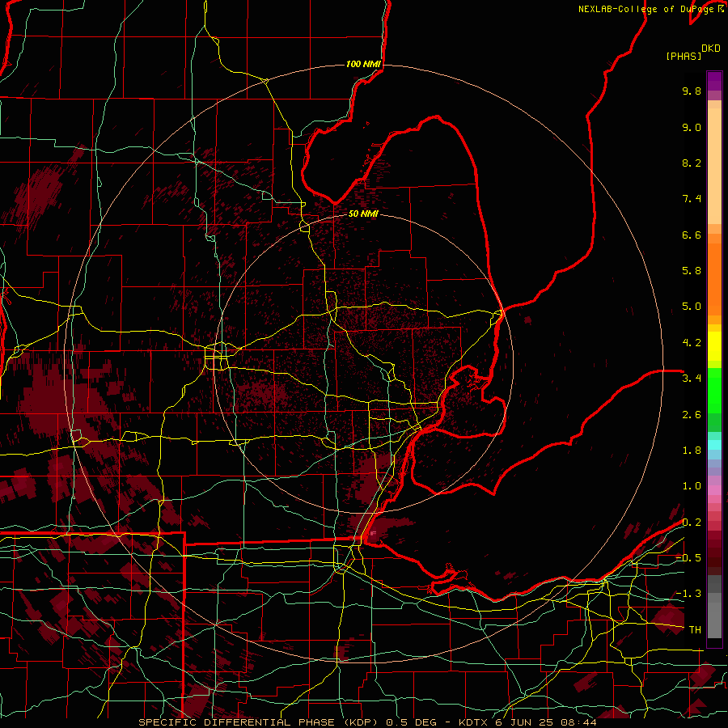
Task: Click the 7.4 scale value
Action: click(x=692, y=199)
